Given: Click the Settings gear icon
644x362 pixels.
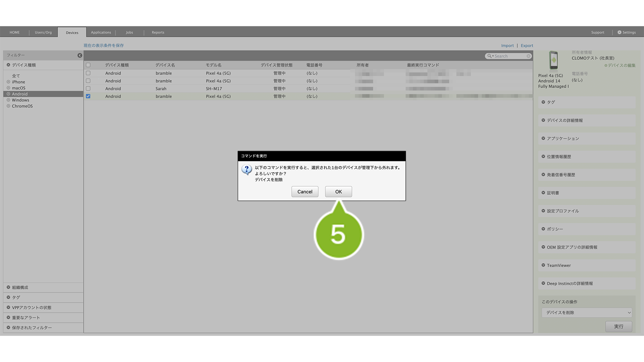Looking at the screenshot, I should [619, 33].
